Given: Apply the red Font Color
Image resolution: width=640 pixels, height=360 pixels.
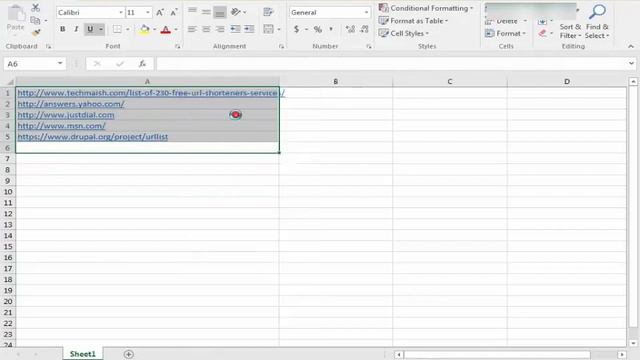Looking at the screenshot, I should [165, 29].
